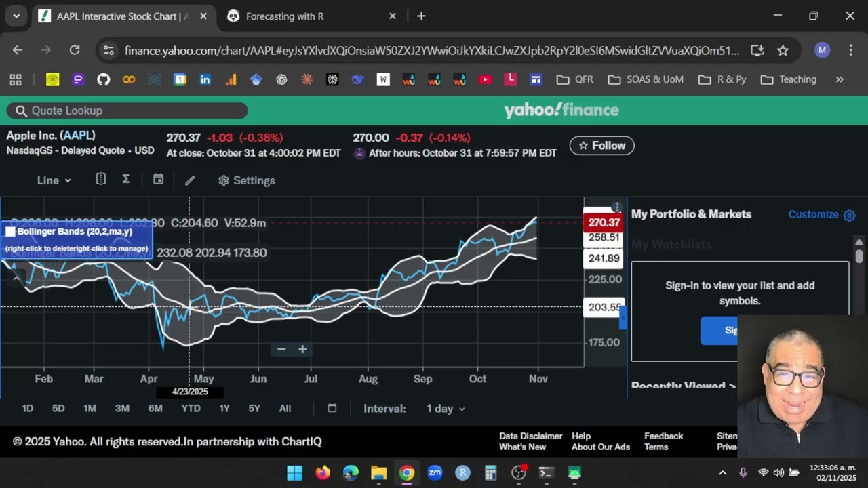Open the QFR bookmarks folder

[x=574, y=79]
